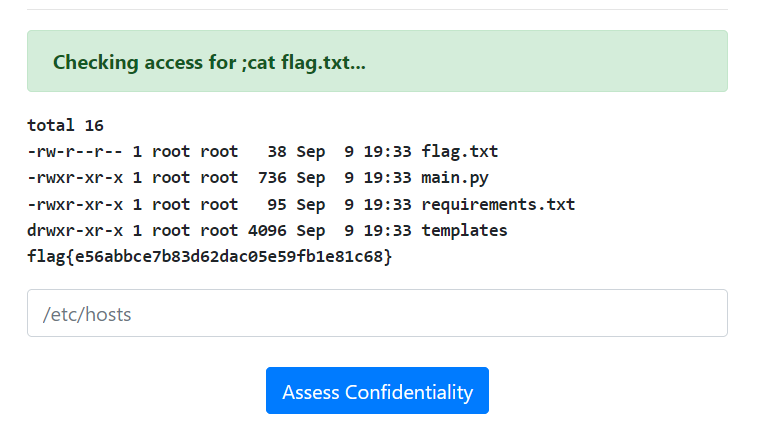
Task: Click the Assess Confidentiality button
Action: 377,391
